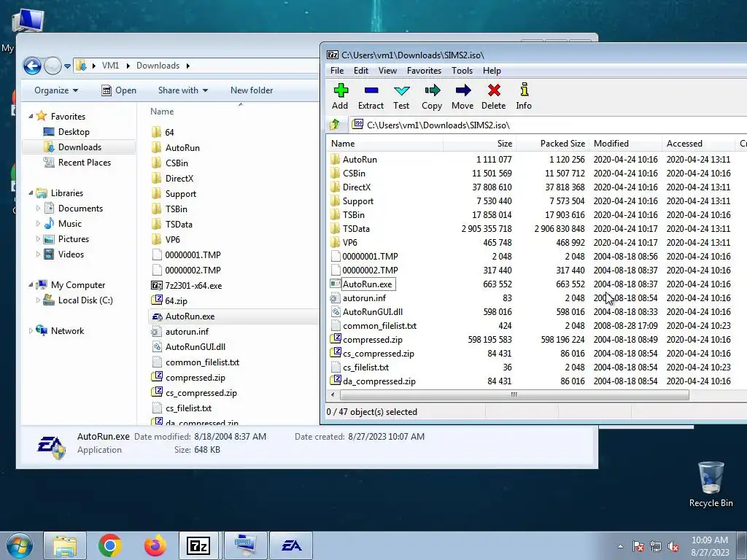Show hidden system tray icons
The height and width of the screenshot is (560, 747).
(x=620, y=546)
